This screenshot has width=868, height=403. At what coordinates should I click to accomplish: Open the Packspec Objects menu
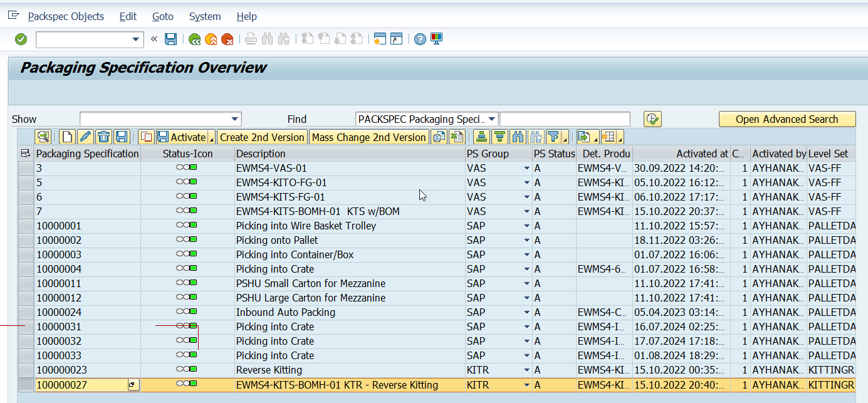click(x=66, y=16)
